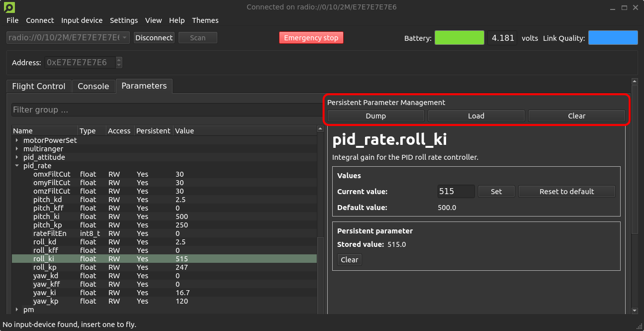This screenshot has height=331, width=644.
Task: Open the File menu
Action: pos(12,20)
